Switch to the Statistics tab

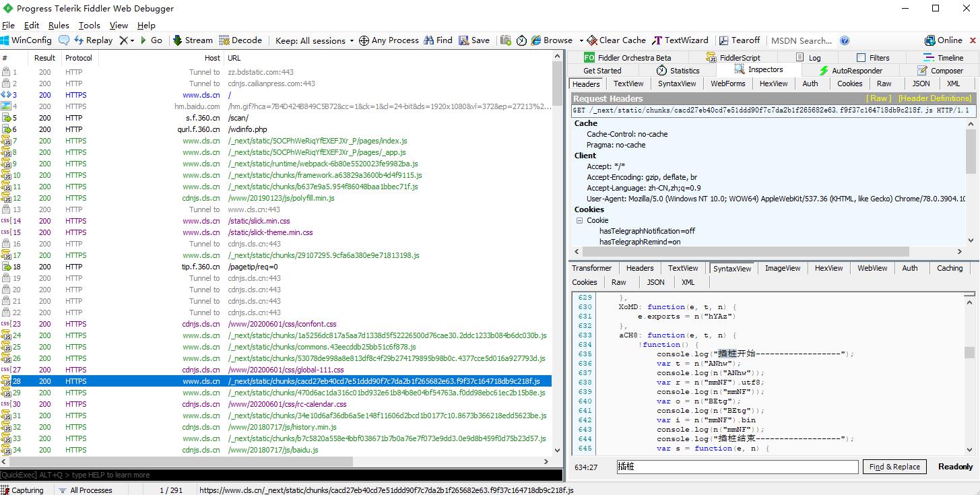tap(678, 71)
